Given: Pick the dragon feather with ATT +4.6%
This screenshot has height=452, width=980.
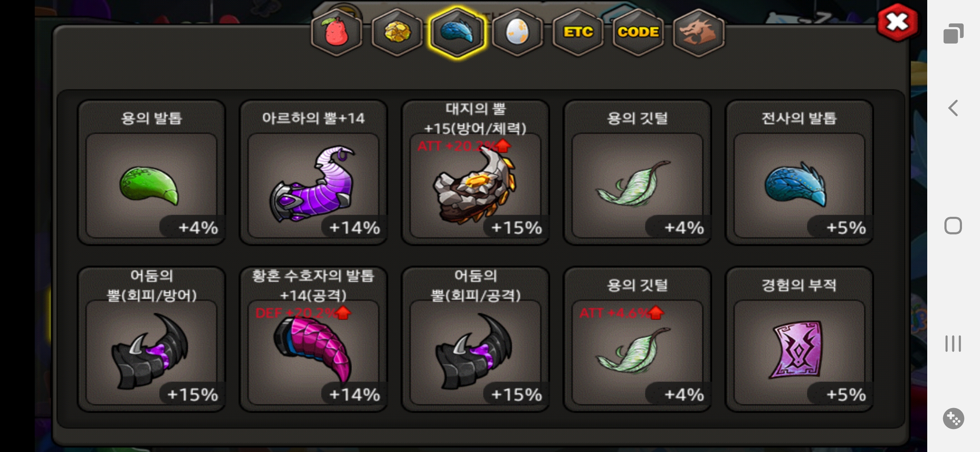Looking at the screenshot, I should 637,339.
